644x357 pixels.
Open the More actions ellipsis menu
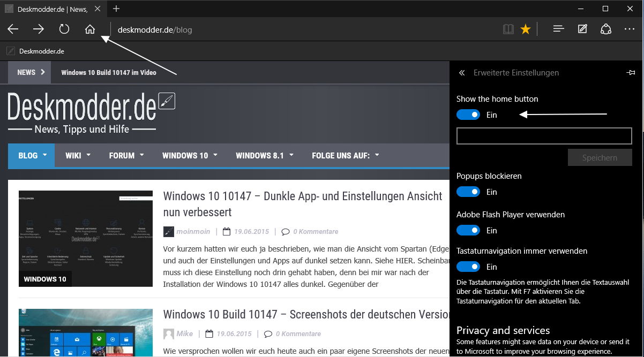(630, 29)
